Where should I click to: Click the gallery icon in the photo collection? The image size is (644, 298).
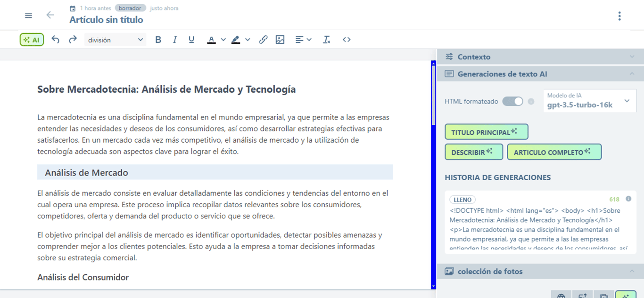coord(603,295)
